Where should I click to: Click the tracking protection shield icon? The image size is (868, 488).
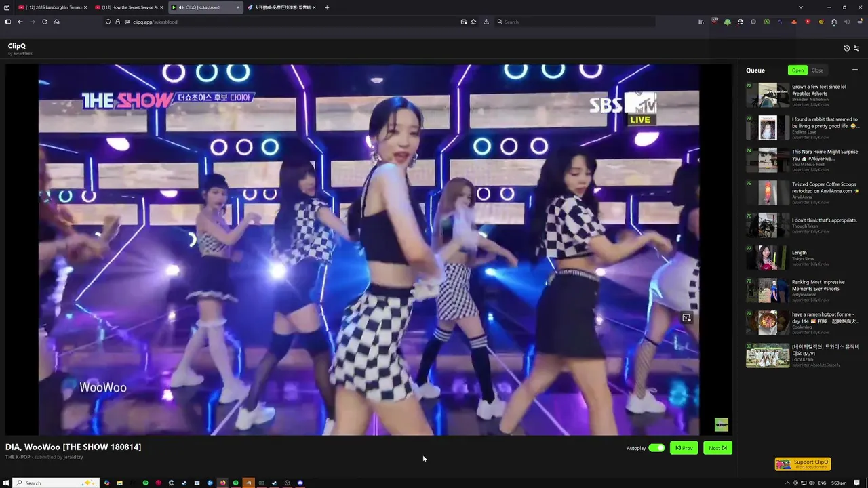coord(108,22)
